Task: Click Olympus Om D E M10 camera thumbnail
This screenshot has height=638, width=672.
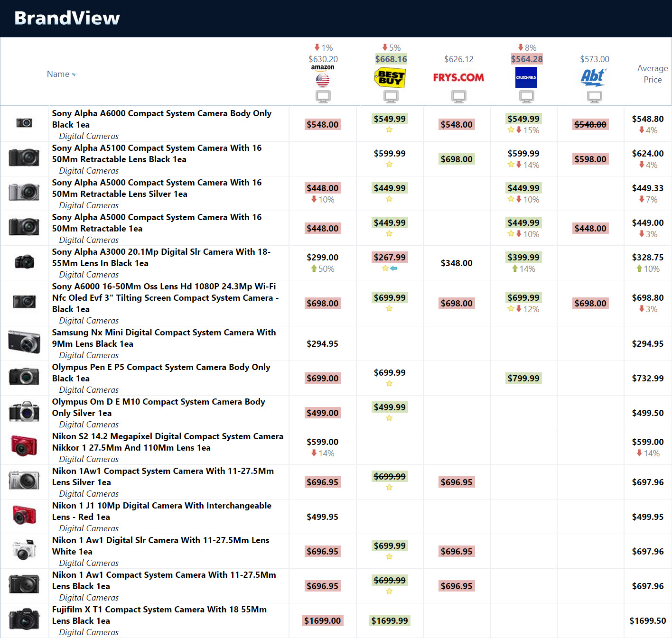Action: (24, 411)
